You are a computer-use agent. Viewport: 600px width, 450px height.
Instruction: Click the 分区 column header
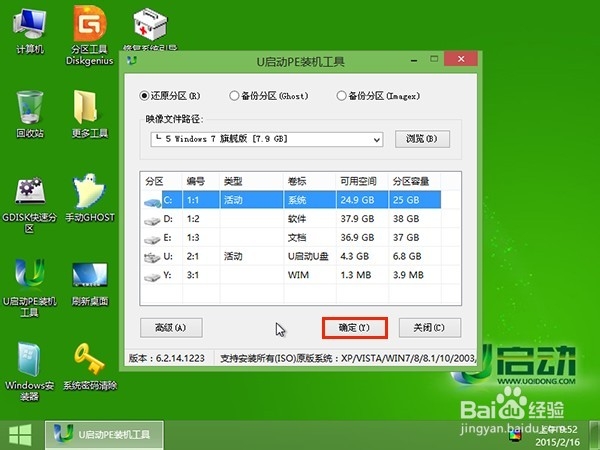(155, 181)
